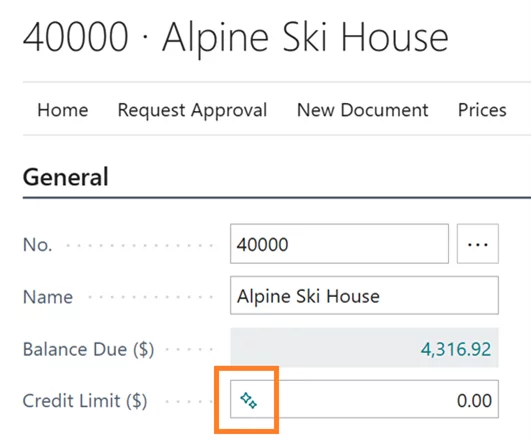Click the Name field label
Viewport: 531px width, 441px height.
[48, 297]
